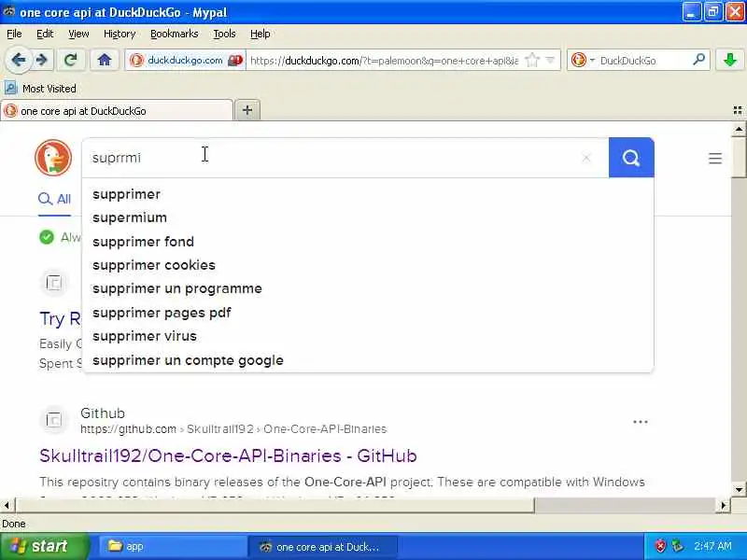Open the Bookmarks menu
This screenshot has height=560, width=747.
point(174,34)
